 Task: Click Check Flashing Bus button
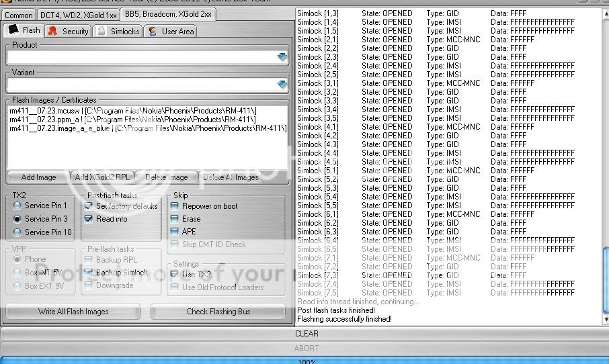point(218,311)
